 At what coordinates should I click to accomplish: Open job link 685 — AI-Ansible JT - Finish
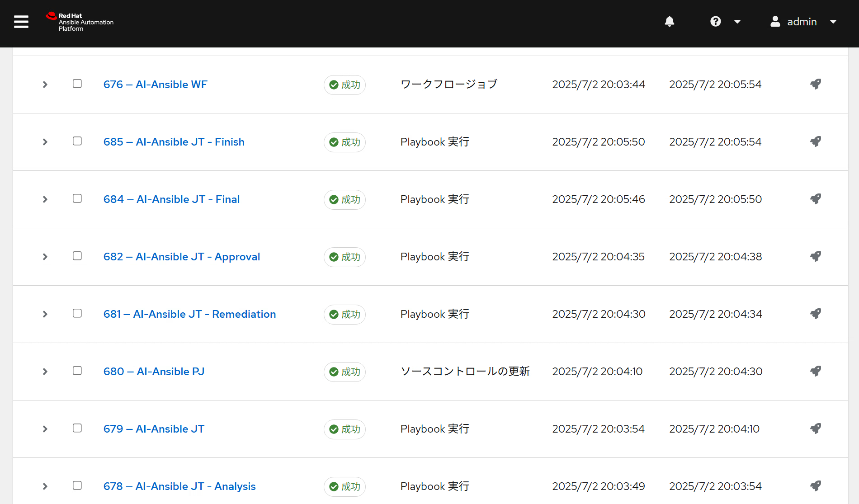[174, 142]
